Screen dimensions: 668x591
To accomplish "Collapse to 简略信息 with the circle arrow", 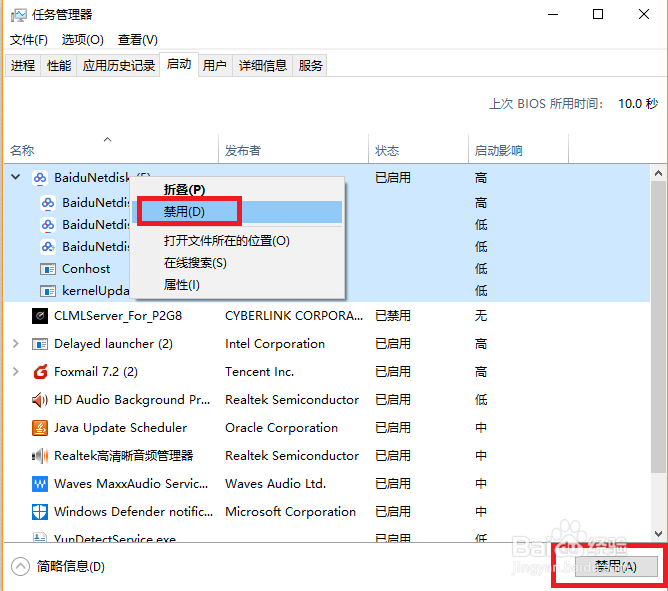I will click(x=20, y=567).
